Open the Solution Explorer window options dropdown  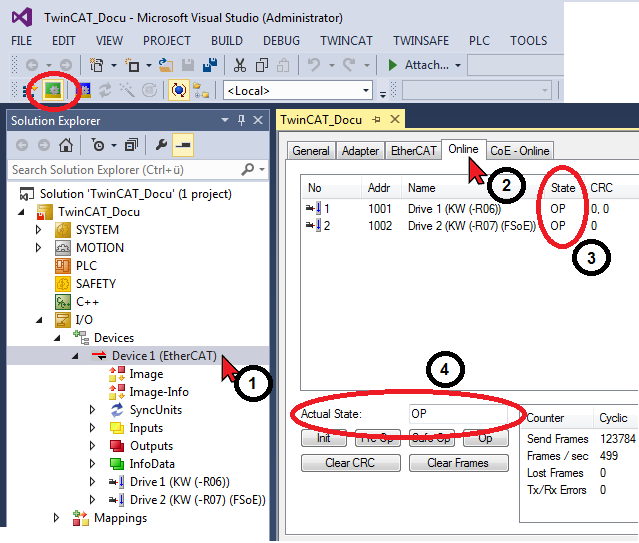pyautogui.click(x=225, y=120)
